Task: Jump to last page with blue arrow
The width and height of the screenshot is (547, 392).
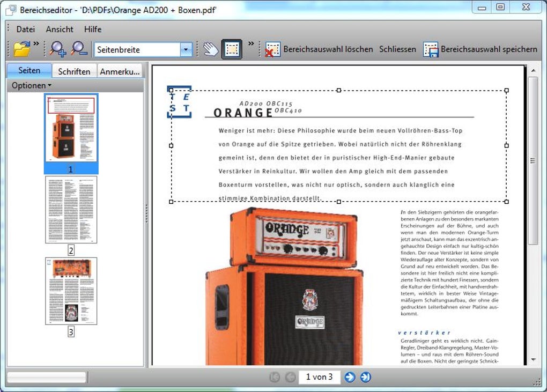Action: click(x=365, y=377)
